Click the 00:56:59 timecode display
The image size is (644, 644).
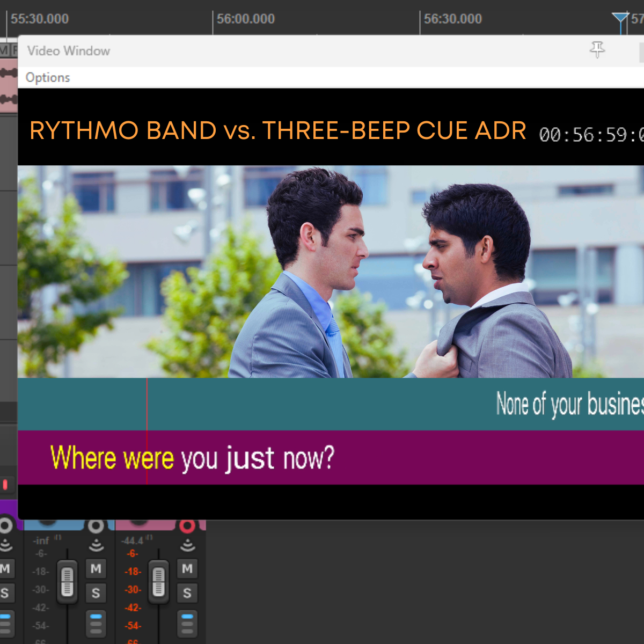[x=591, y=135]
